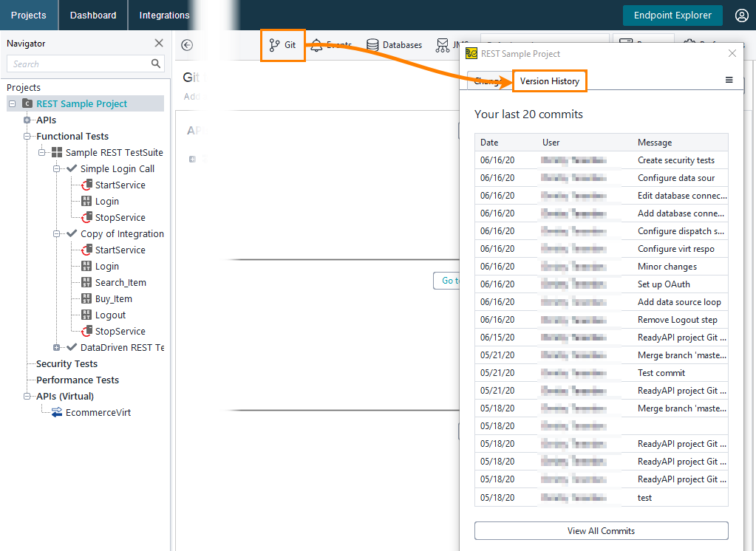Screen dimensions: 756x551
Task: Switch to the Version History tab
Action: pos(549,80)
